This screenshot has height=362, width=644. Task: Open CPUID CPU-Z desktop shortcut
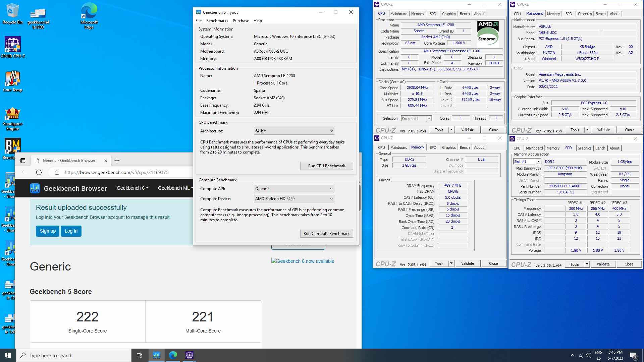(x=13, y=47)
